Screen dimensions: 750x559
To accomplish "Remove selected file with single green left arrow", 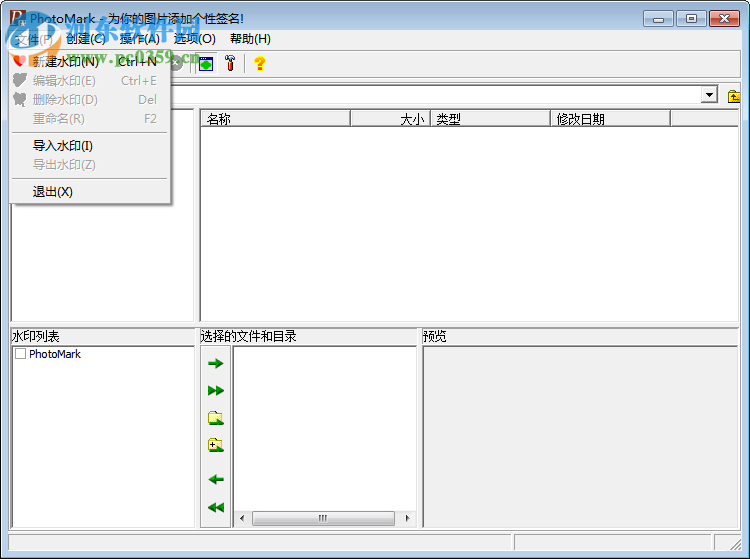I will tap(216, 479).
